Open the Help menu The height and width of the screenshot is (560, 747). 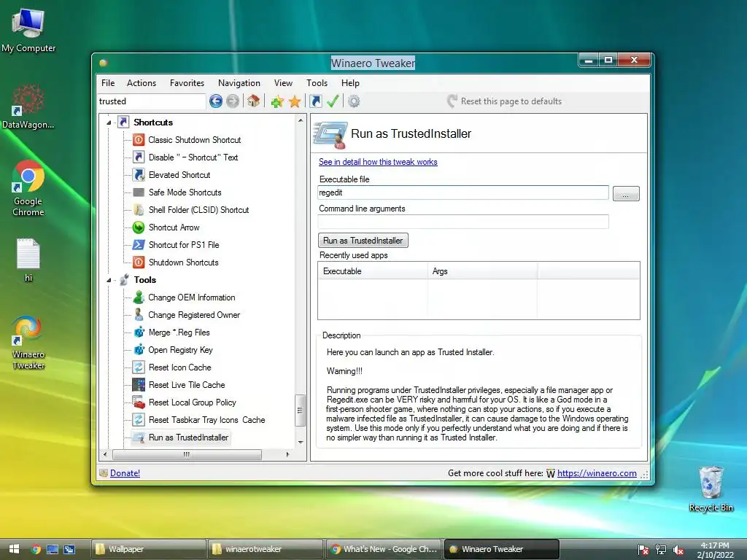tap(350, 83)
